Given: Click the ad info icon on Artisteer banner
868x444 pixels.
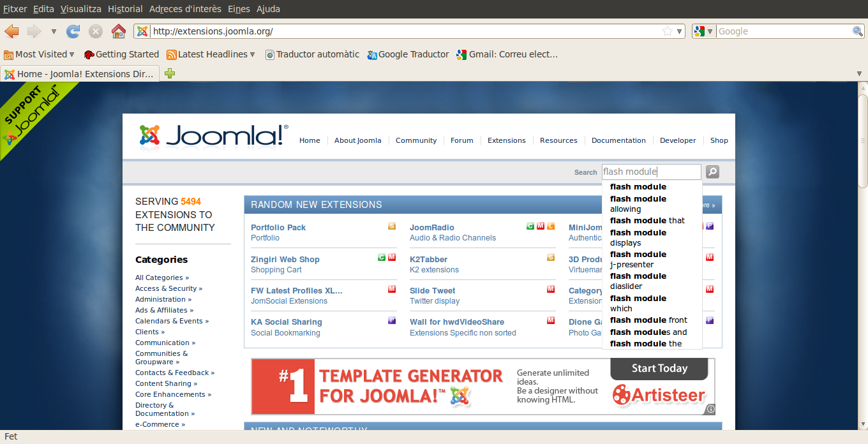Looking at the screenshot, I should click(710, 410).
